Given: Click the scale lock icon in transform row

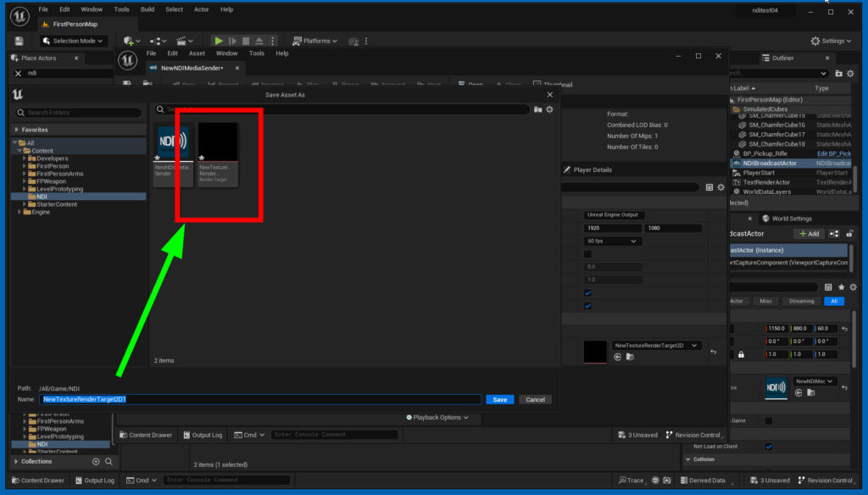Looking at the screenshot, I should click(741, 354).
